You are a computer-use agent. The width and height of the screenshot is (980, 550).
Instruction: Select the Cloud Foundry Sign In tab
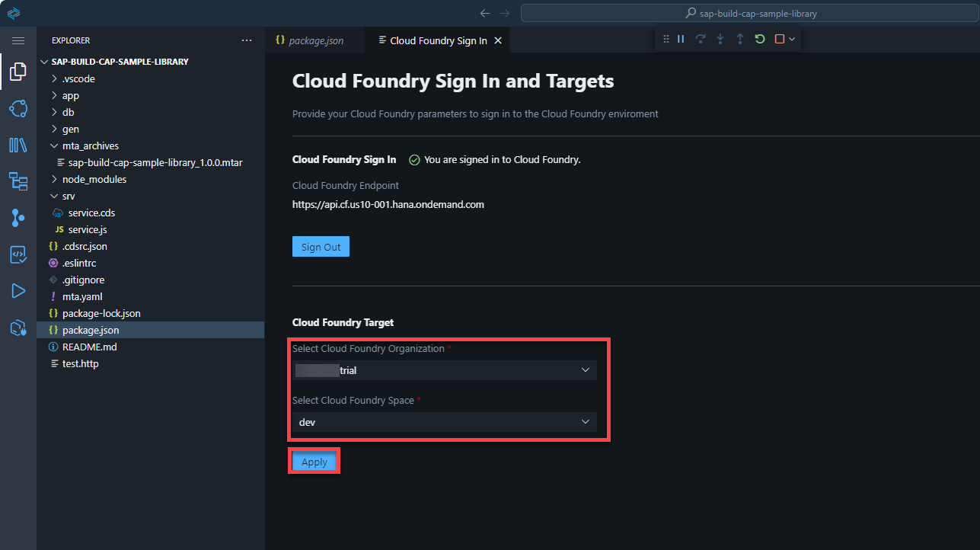tap(438, 40)
